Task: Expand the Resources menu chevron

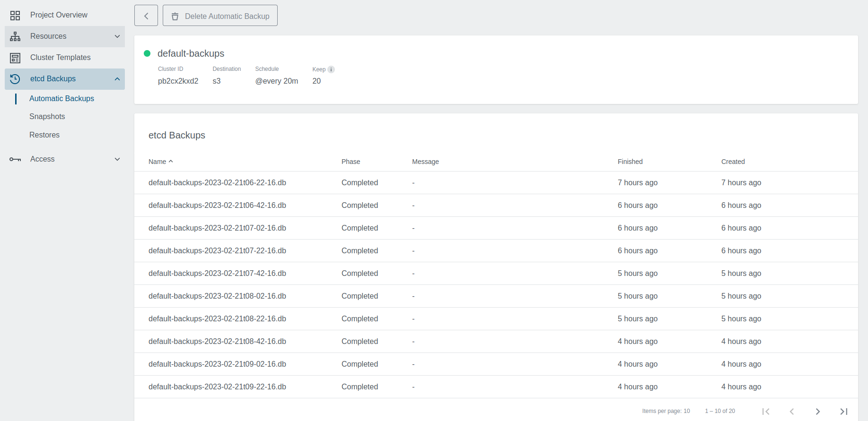Action: click(x=117, y=36)
